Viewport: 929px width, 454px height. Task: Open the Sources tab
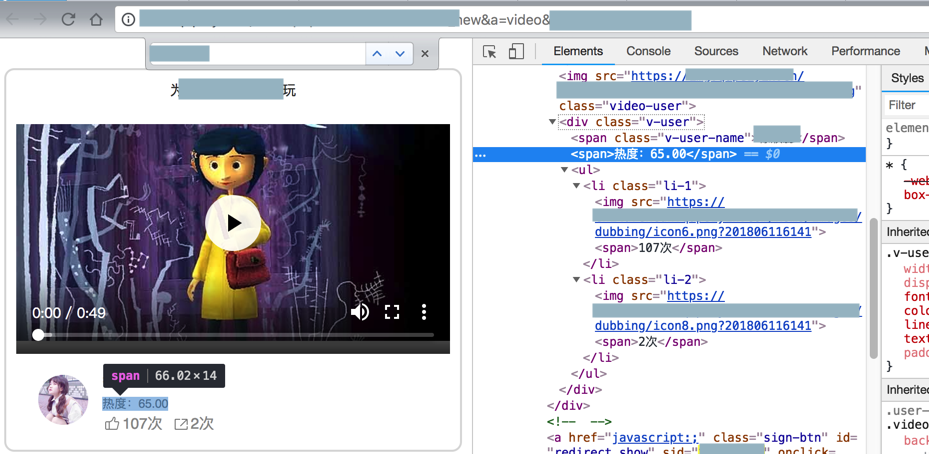(x=716, y=52)
